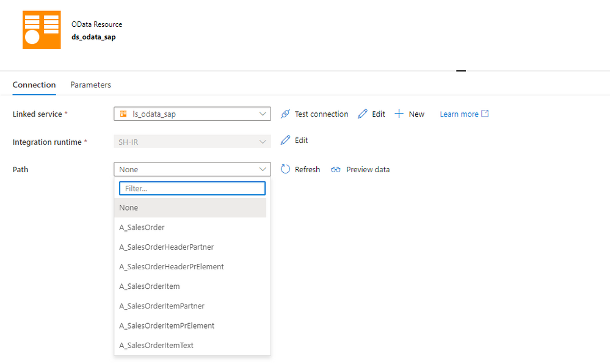Click the pencil icon next to Linked service Edit

pyautogui.click(x=363, y=114)
